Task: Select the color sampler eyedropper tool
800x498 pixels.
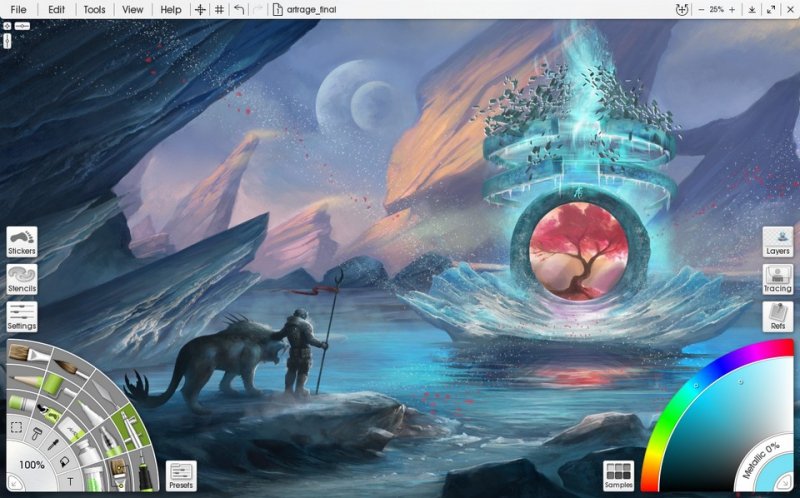Action: click(x=53, y=444)
